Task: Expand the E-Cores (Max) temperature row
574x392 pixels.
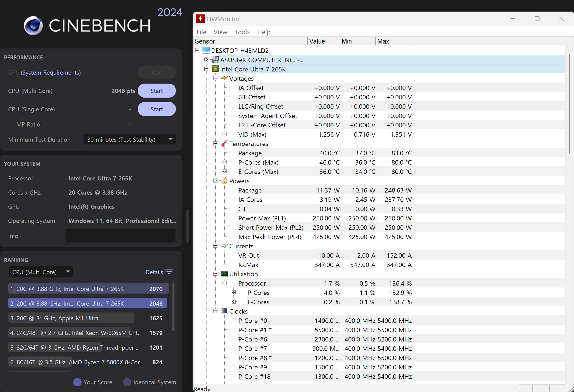Action: [x=224, y=171]
